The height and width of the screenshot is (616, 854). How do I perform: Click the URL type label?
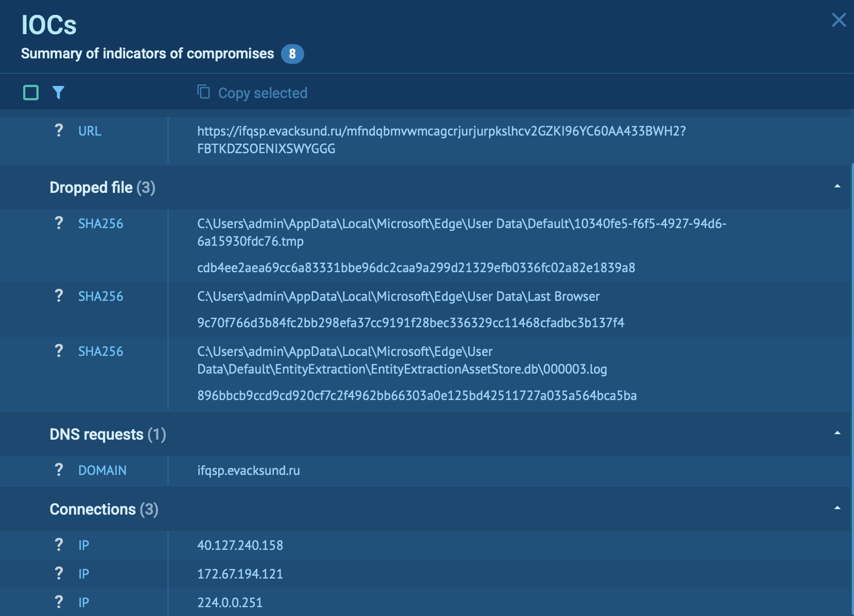click(x=90, y=131)
